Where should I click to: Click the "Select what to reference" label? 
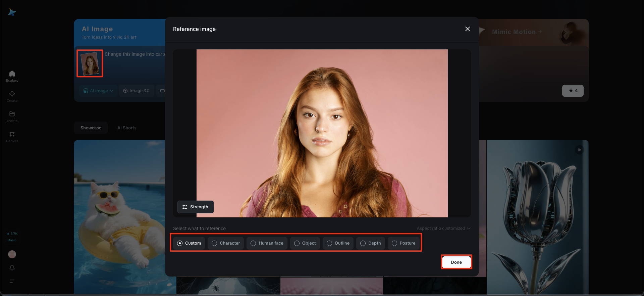[199, 228]
